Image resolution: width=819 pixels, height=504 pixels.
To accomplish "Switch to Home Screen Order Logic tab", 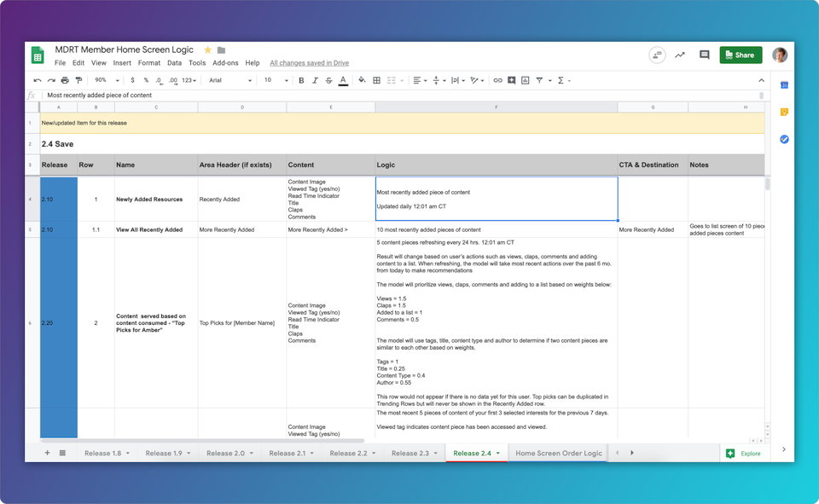I will click(558, 454).
